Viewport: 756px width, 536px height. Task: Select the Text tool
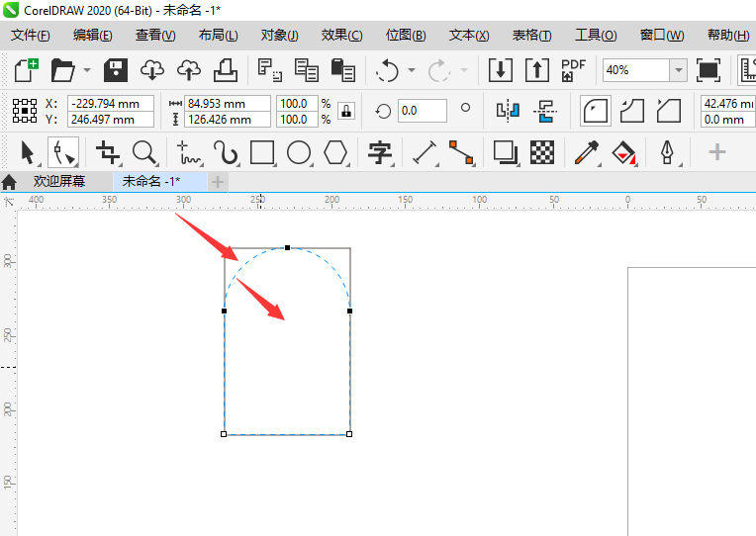click(380, 153)
